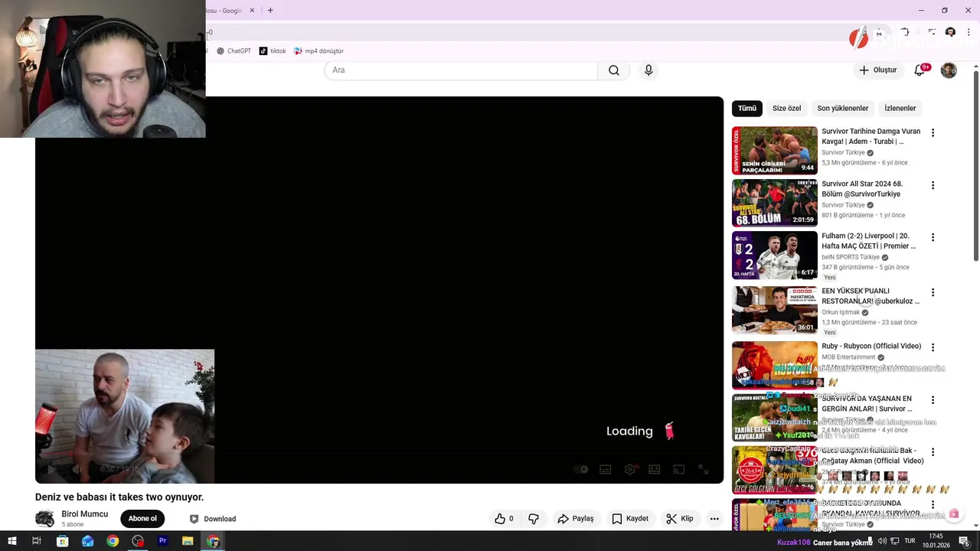Select the İzlenenler filter chip
This screenshot has height=551, width=980.
click(x=900, y=109)
